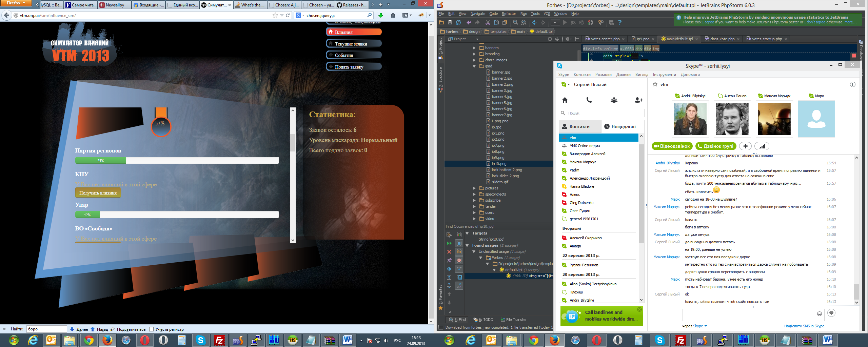Viewport: 868px width, 347px height.
Task: Click the Firefox Home icon
Action: coord(393,15)
